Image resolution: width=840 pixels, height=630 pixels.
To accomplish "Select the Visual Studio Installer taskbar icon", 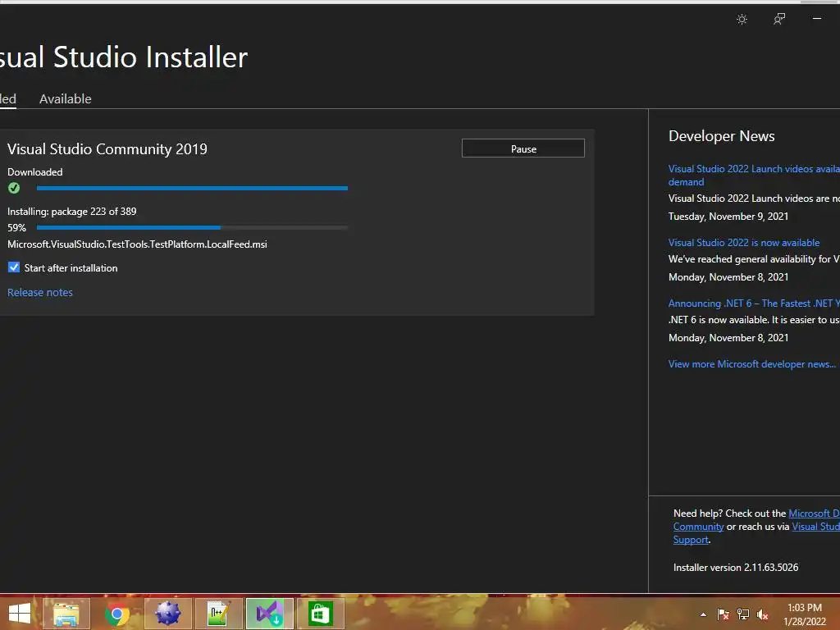I will 269,614.
